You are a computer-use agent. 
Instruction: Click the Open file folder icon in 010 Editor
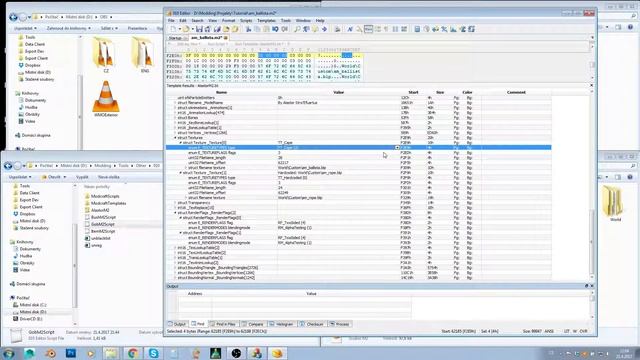coord(186,29)
